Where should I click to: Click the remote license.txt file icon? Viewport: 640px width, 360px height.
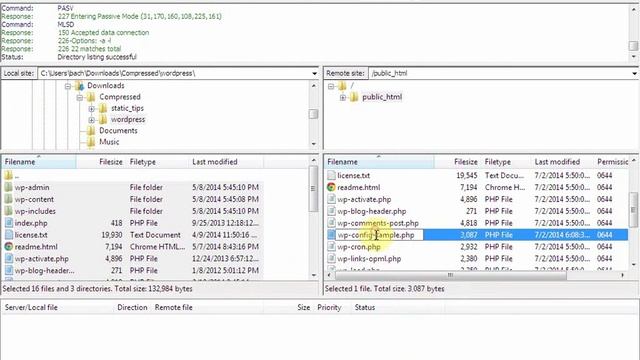[331, 176]
